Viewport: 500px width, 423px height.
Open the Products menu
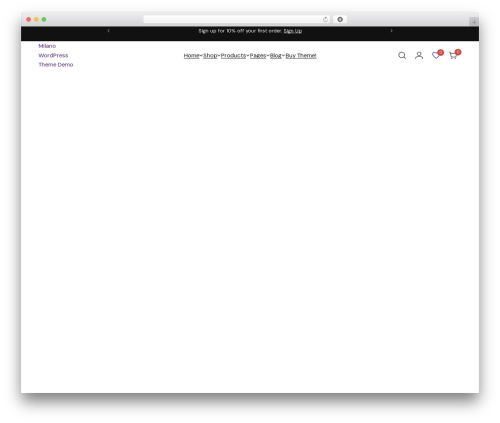tap(233, 56)
